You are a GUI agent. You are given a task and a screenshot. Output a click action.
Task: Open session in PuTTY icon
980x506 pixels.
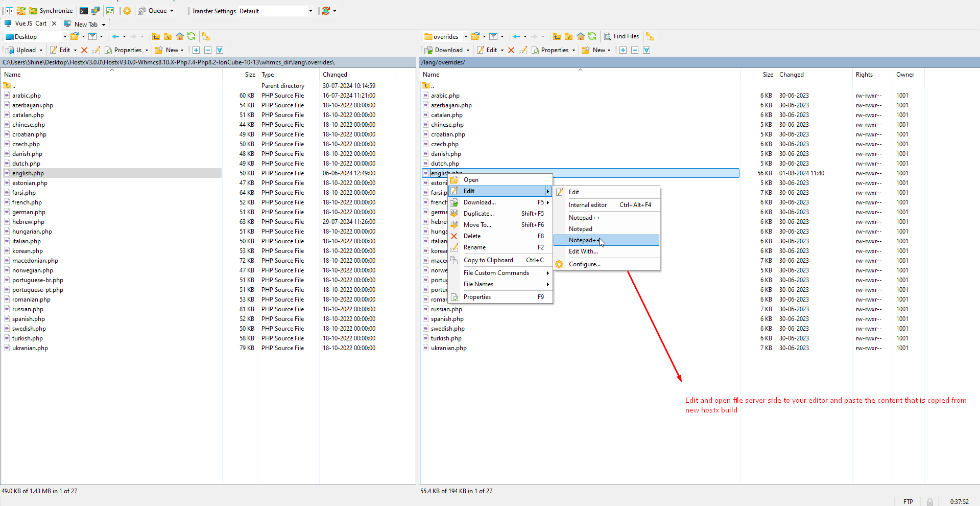[95, 11]
